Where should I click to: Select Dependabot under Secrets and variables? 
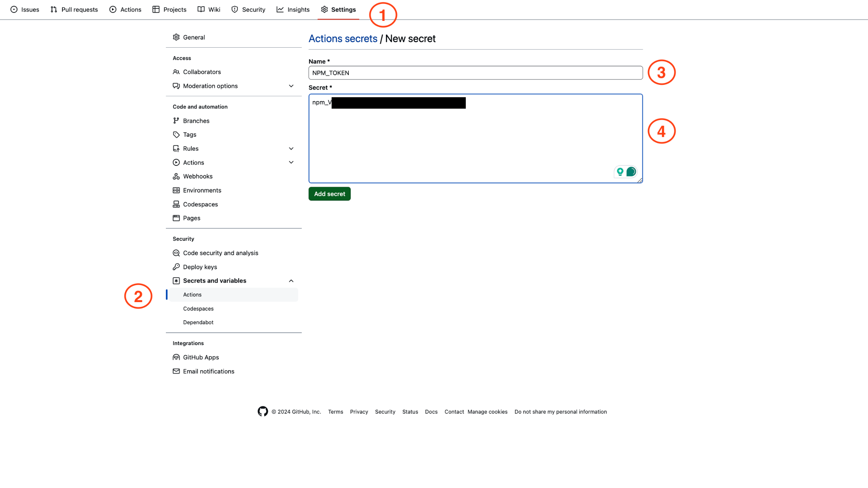click(198, 322)
